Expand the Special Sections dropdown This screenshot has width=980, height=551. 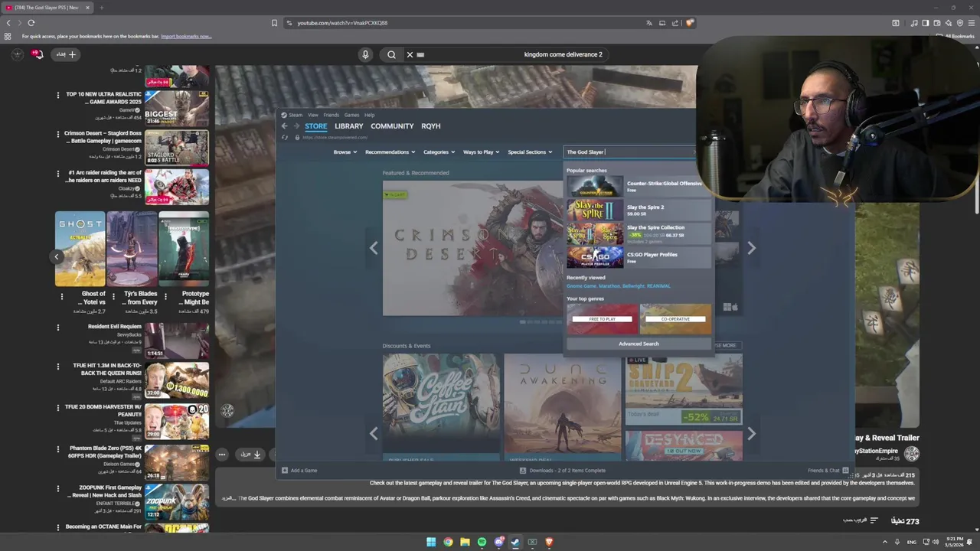[x=529, y=152]
